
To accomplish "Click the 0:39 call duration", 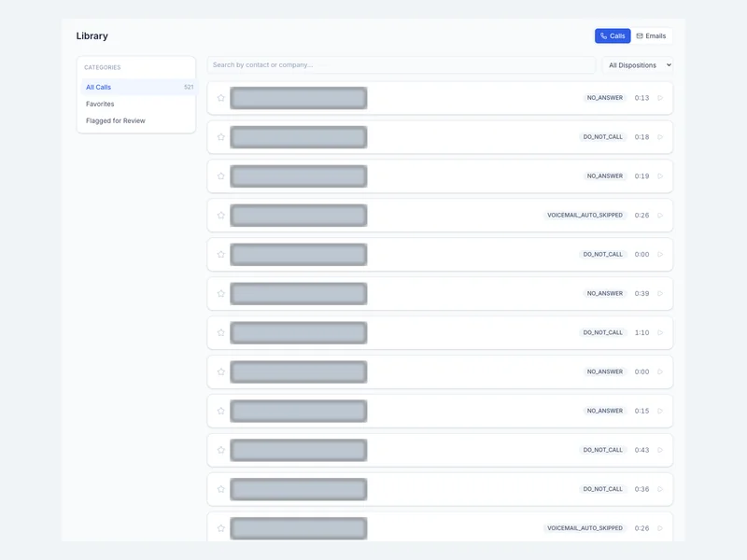I will (641, 293).
